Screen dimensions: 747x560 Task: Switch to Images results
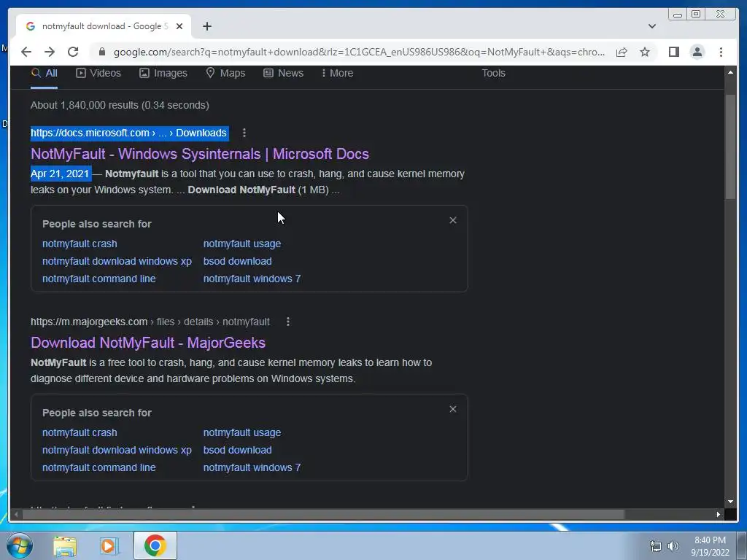click(163, 74)
